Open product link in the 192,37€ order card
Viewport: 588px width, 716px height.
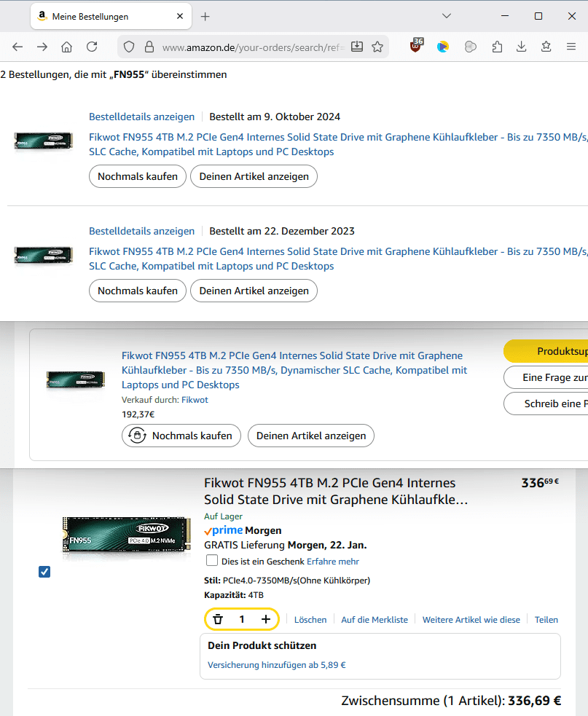tap(294, 370)
